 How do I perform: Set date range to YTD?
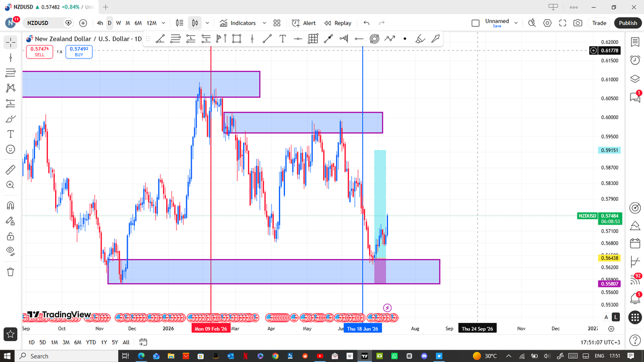[x=91, y=342]
